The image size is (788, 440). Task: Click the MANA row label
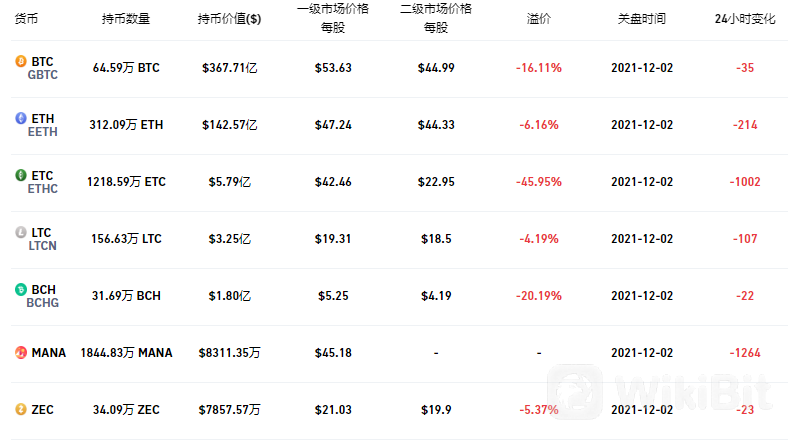[49, 353]
